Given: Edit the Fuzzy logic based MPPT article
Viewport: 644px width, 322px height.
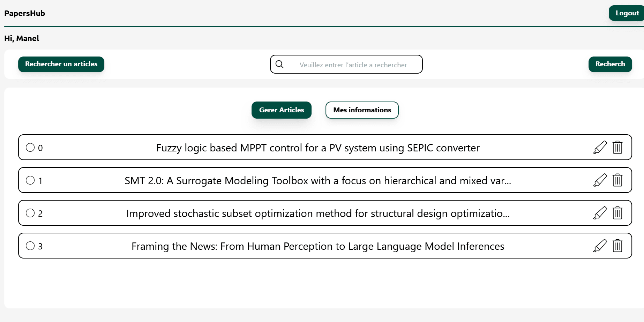Looking at the screenshot, I should pos(600,147).
